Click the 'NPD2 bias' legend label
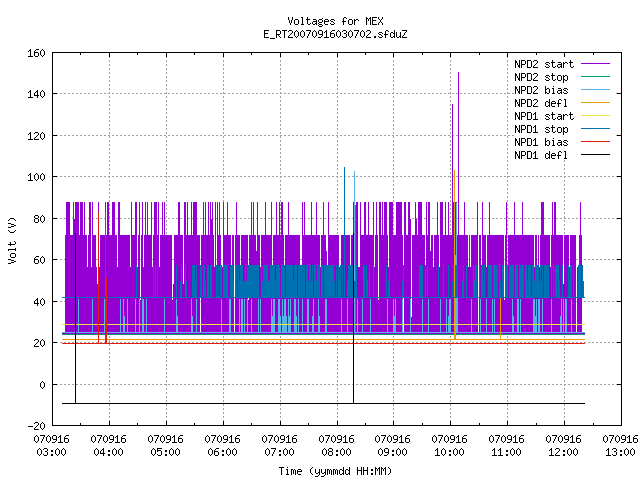The height and width of the screenshot is (480, 640). click(x=541, y=90)
